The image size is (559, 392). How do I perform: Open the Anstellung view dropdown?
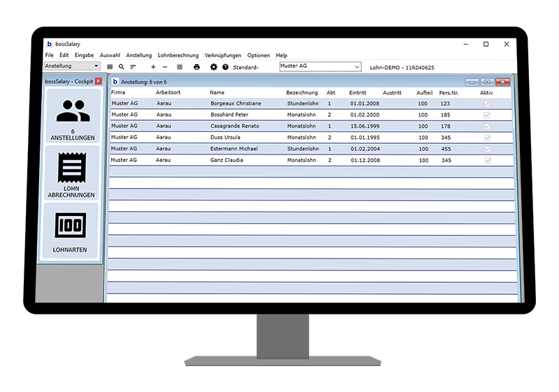tap(72, 66)
